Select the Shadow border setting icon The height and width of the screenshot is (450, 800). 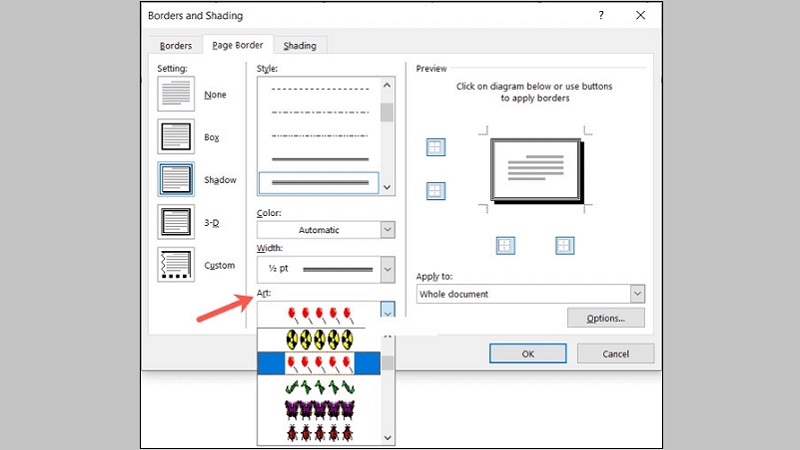click(176, 179)
